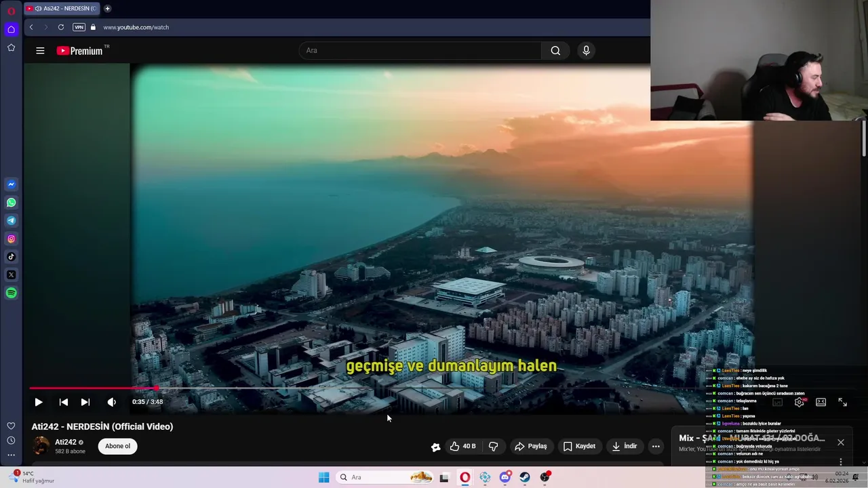Toggle the Opera VPN badge
Image resolution: width=868 pixels, height=488 pixels.
[x=79, y=27]
